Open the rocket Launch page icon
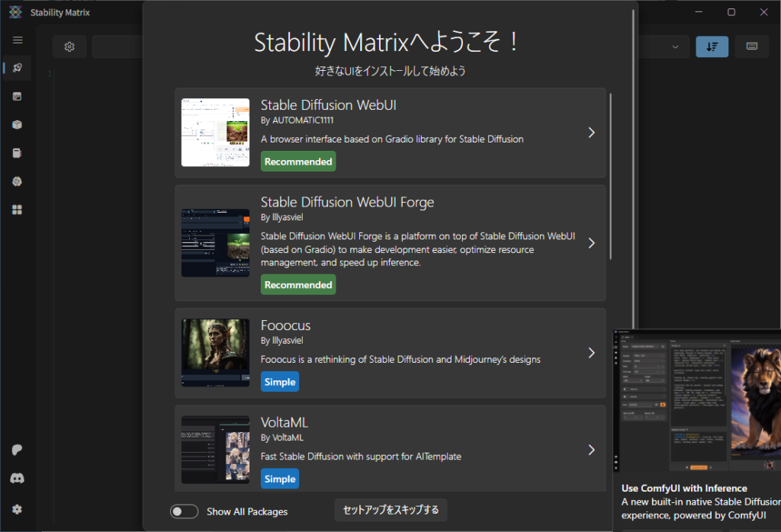Image resolution: width=781 pixels, height=532 pixels. tap(18, 68)
